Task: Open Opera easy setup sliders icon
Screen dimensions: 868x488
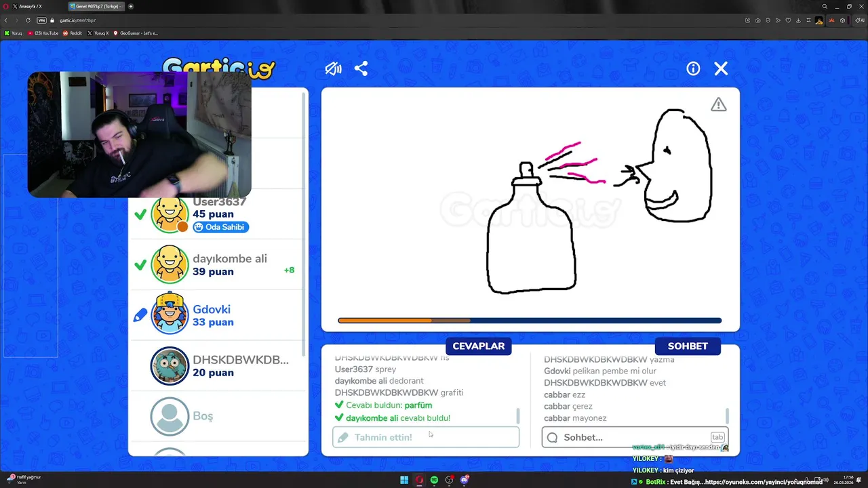Action: [x=808, y=20]
